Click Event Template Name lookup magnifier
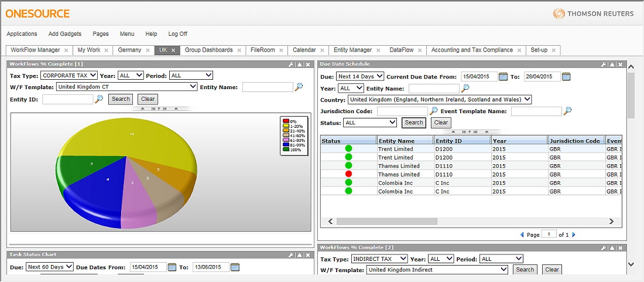This screenshot has width=644, height=282. point(567,111)
